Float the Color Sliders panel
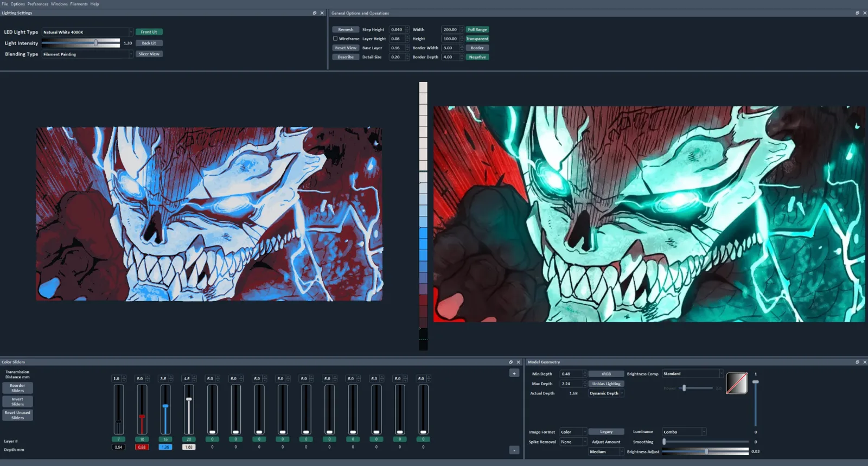The height and width of the screenshot is (466, 868). coord(510,362)
